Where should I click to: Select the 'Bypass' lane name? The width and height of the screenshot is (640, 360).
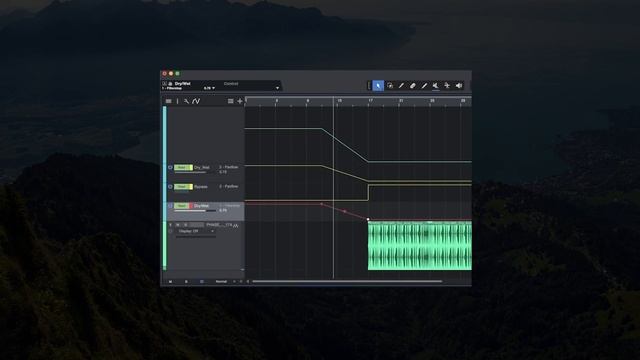click(x=201, y=187)
